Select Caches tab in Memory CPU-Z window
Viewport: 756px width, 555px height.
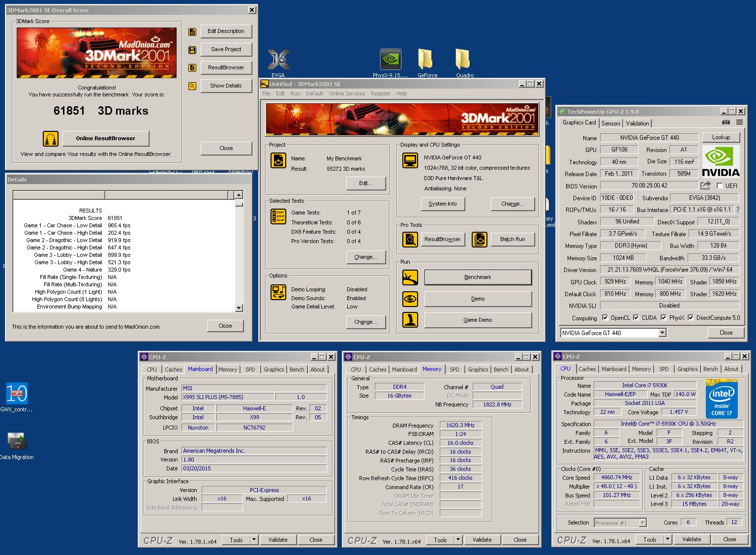[377, 370]
